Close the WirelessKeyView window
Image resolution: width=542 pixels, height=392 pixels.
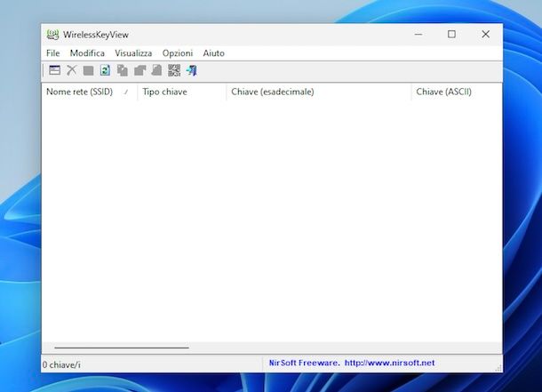(486, 34)
